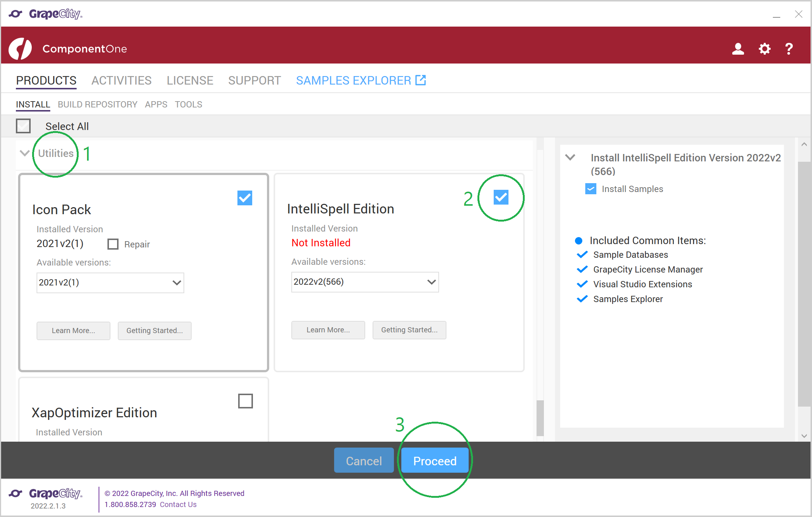The height and width of the screenshot is (517, 812).
Task: Select the BUILD REPOSITORY sub-tab
Action: point(97,105)
